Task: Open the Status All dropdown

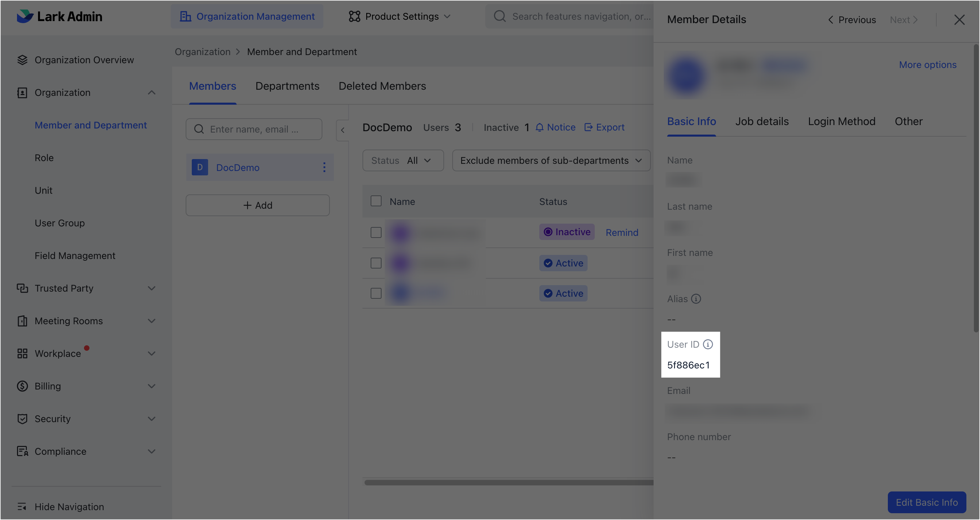Action: click(x=403, y=160)
